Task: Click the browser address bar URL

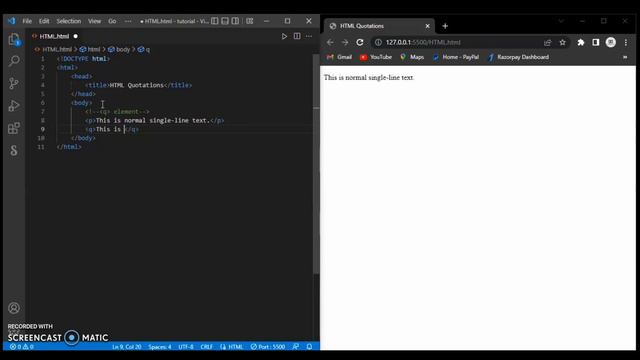Action: pyautogui.click(x=423, y=42)
